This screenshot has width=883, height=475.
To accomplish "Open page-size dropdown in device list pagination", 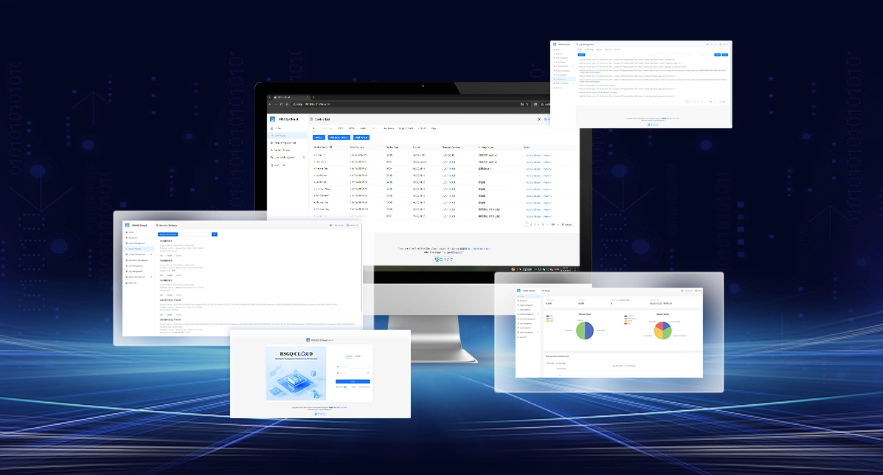I will point(566,225).
